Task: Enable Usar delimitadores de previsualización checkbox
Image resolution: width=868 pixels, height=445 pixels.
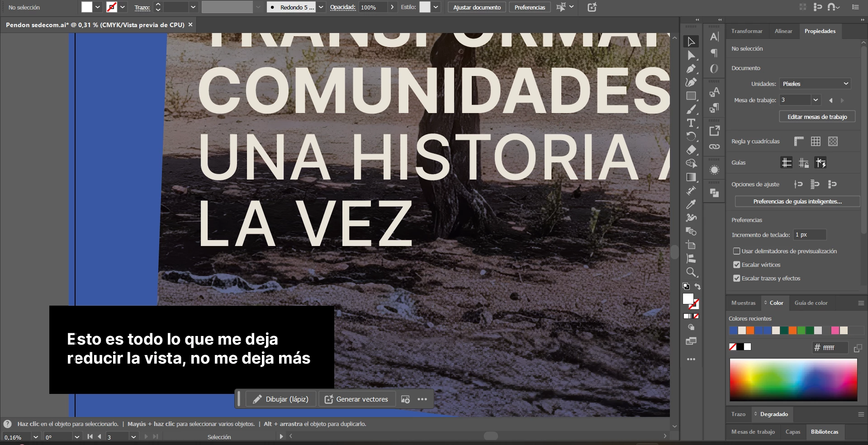Action: pos(736,251)
